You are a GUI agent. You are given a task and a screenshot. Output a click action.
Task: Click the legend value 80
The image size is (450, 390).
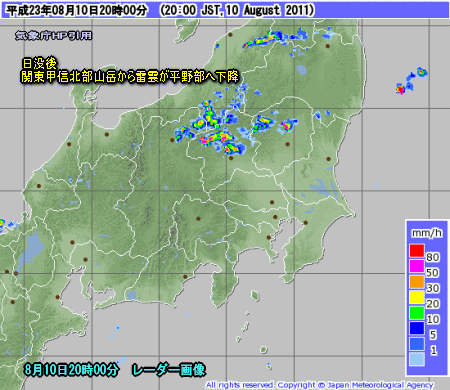433,257
